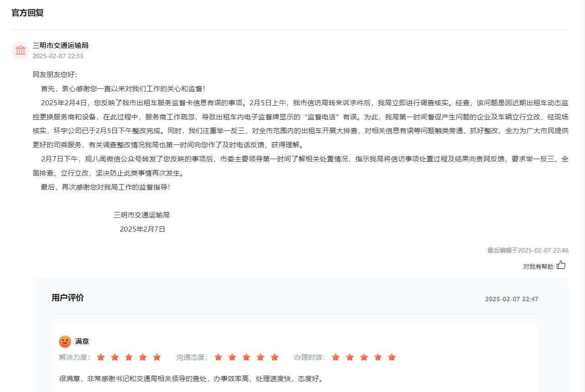
Task: Click the 用户评价 section heading
Action: [68, 298]
